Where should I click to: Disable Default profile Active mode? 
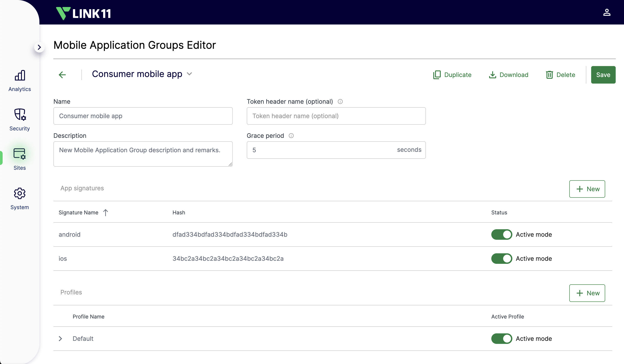coord(501,338)
